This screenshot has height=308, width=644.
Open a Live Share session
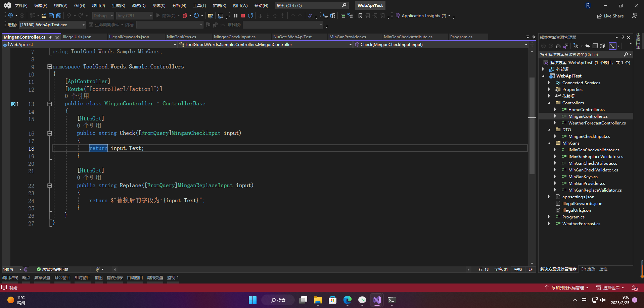tap(611, 16)
